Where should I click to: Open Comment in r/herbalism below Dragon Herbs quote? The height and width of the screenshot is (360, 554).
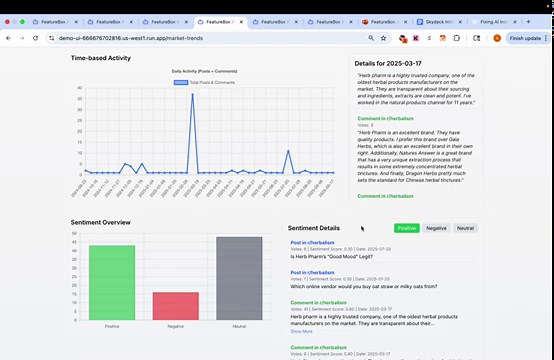(385, 196)
